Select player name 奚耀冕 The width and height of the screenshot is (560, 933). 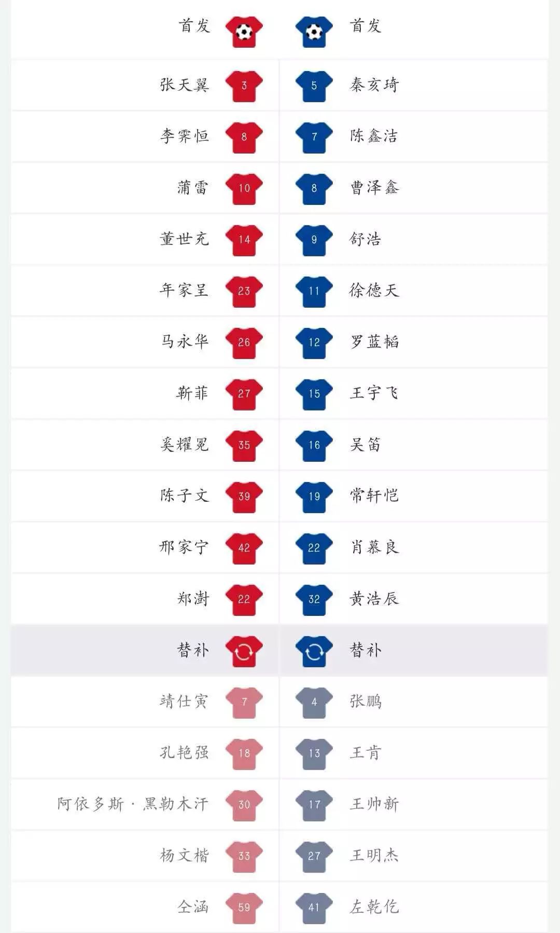185,444
